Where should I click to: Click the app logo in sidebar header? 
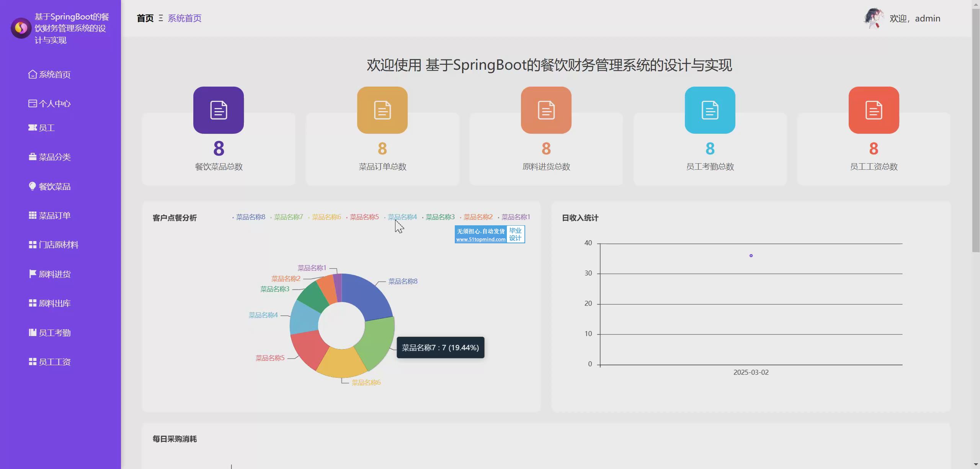(21, 28)
